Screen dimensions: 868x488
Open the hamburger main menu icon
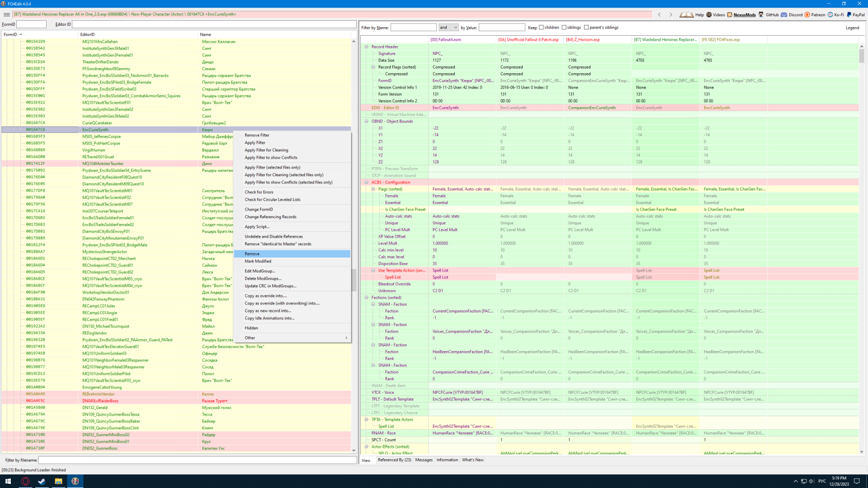[x=6, y=14]
